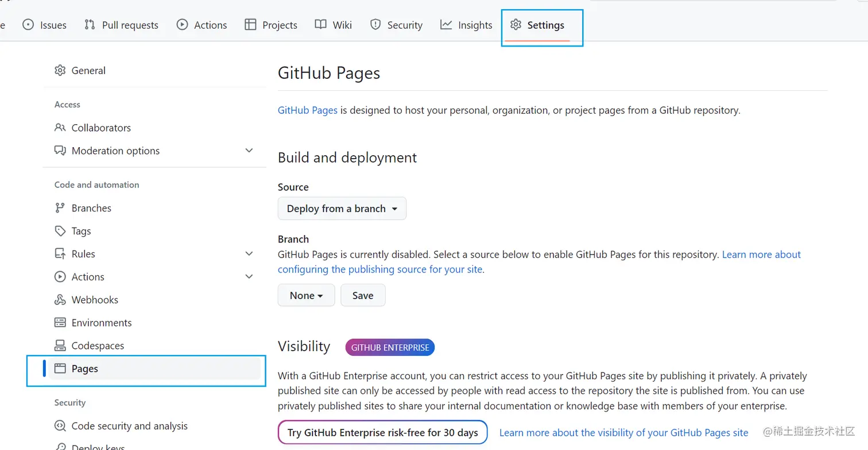Open Learn more about configuring publishing source link
The width and height of the screenshot is (868, 450).
(x=539, y=262)
